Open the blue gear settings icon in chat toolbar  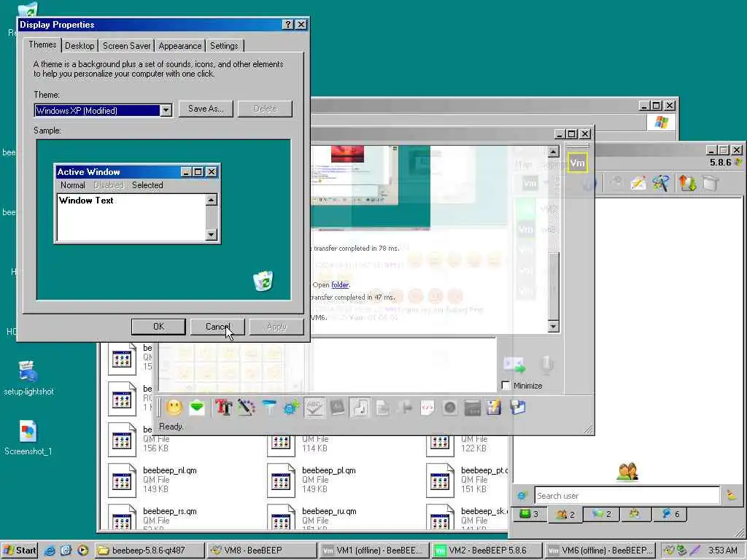coord(291,407)
